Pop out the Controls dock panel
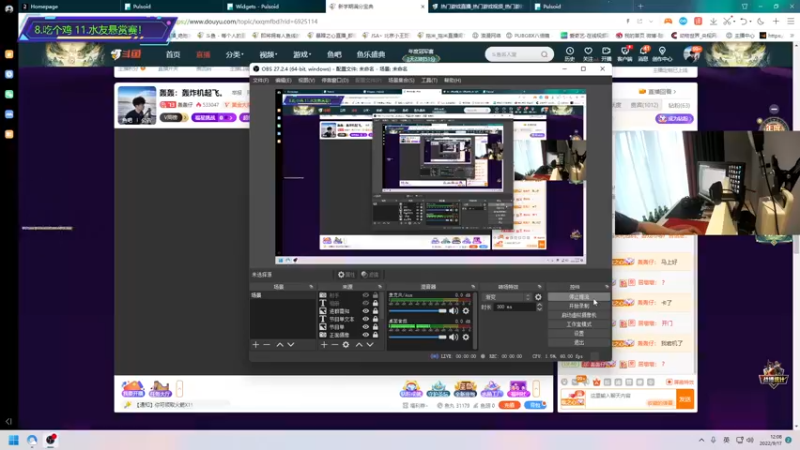Image resolution: width=800 pixels, height=450 pixels. (x=606, y=287)
